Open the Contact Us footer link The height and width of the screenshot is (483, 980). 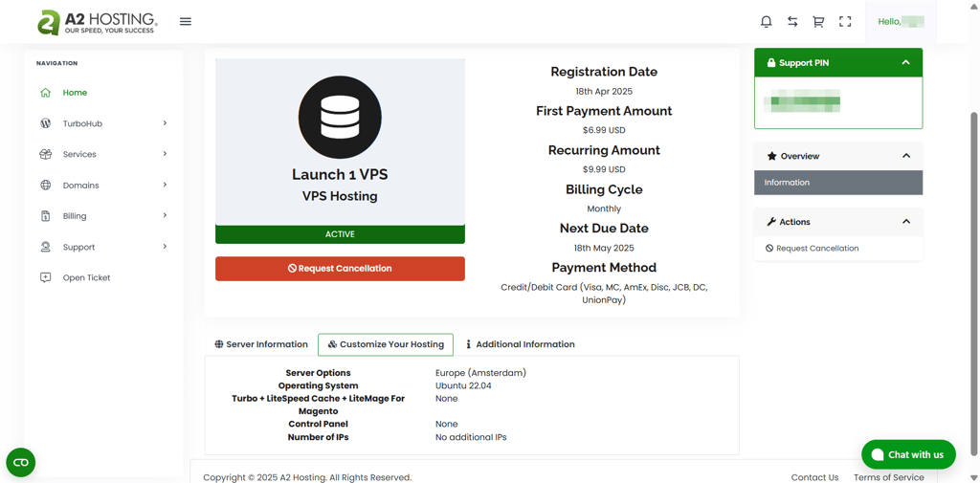pyautogui.click(x=814, y=477)
